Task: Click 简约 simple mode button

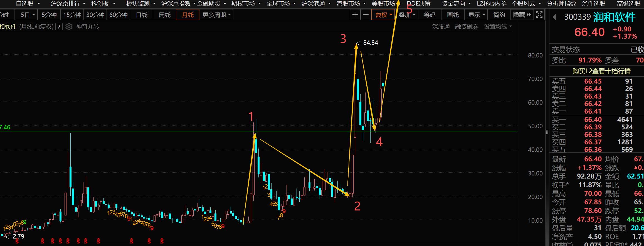Action: 499,15
